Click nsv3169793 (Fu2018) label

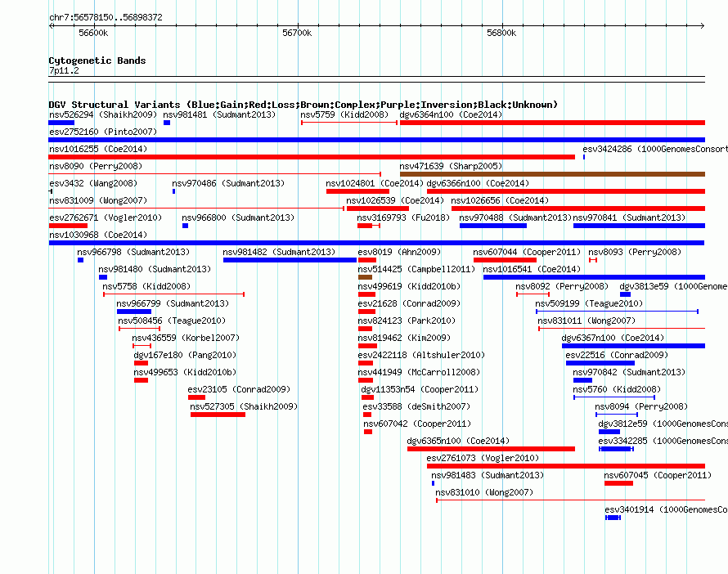403,217
